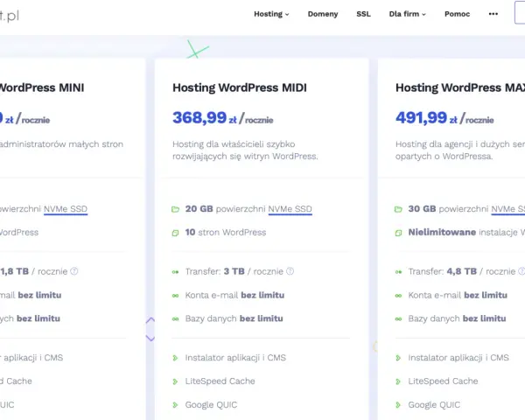Click NVMe SSD link in the MINI plan
525x420 pixels.
coord(66,209)
